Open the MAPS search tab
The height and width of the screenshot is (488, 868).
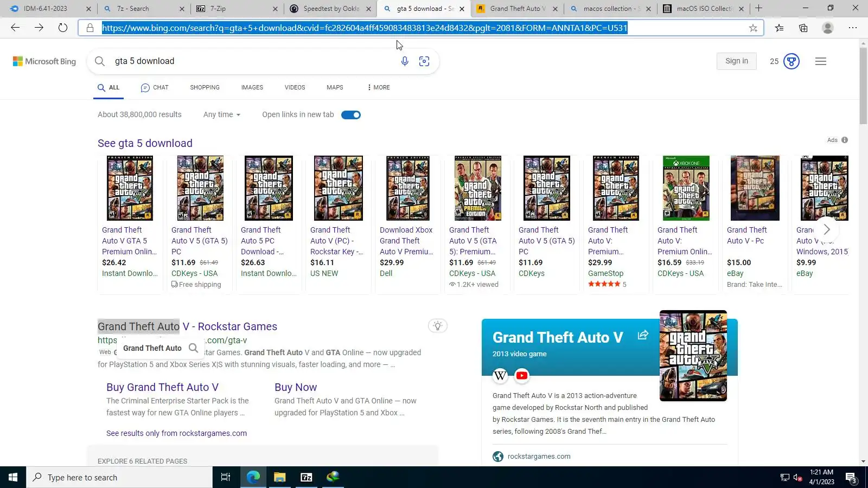coord(335,87)
